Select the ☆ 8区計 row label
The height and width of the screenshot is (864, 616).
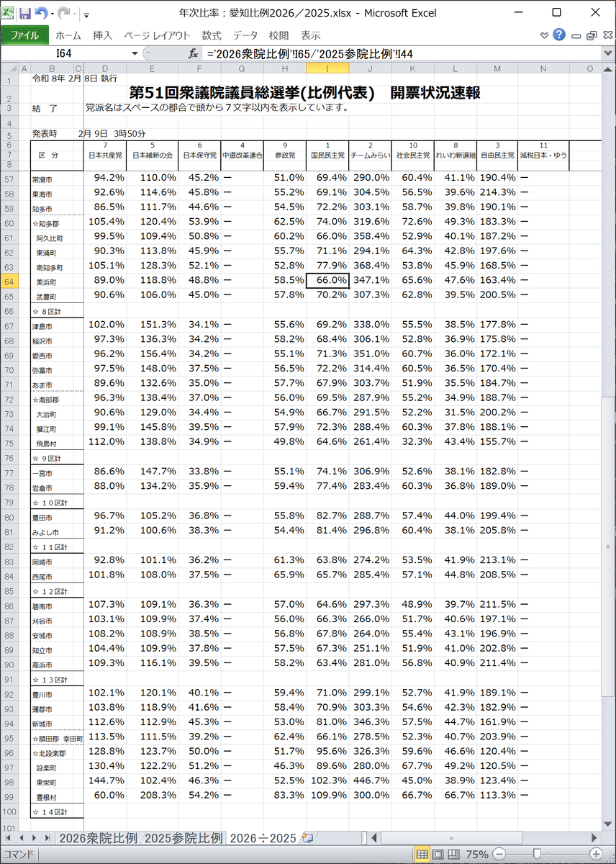pyautogui.click(x=57, y=311)
